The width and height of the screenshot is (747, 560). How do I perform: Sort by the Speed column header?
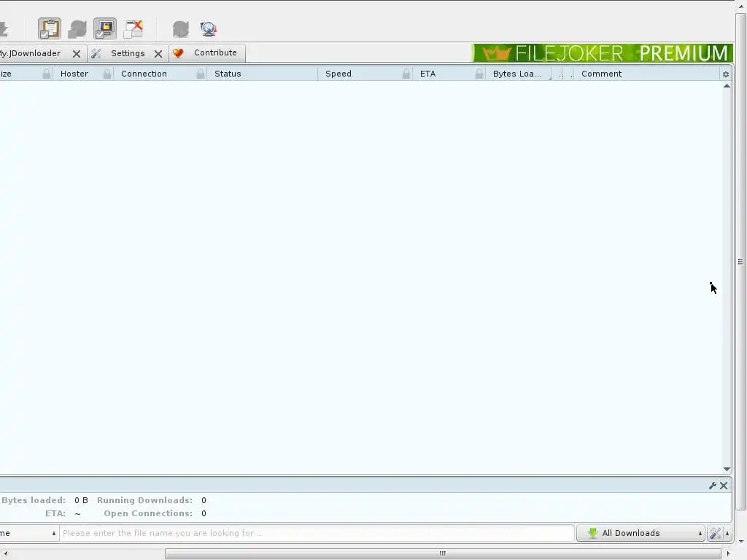pos(338,74)
